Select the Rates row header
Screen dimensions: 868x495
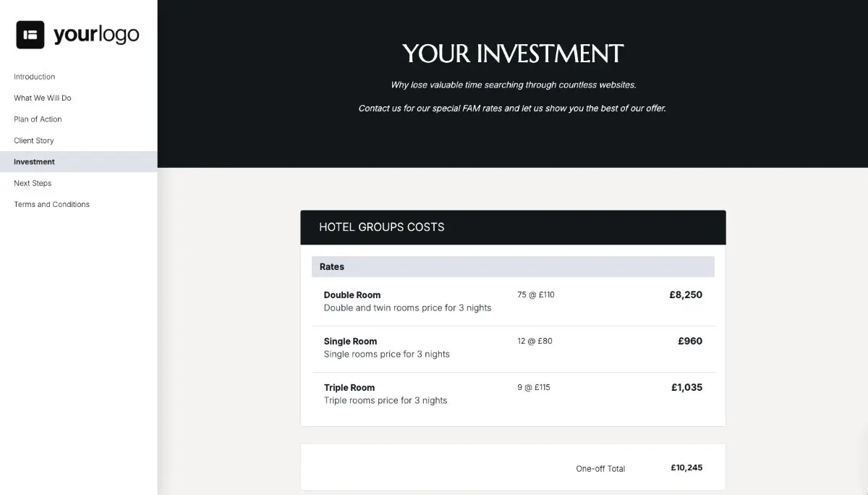331,266
